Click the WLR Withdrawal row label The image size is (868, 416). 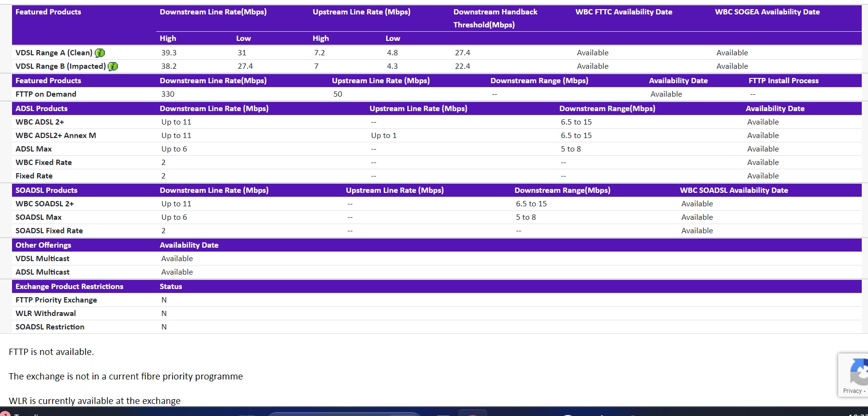46,314
